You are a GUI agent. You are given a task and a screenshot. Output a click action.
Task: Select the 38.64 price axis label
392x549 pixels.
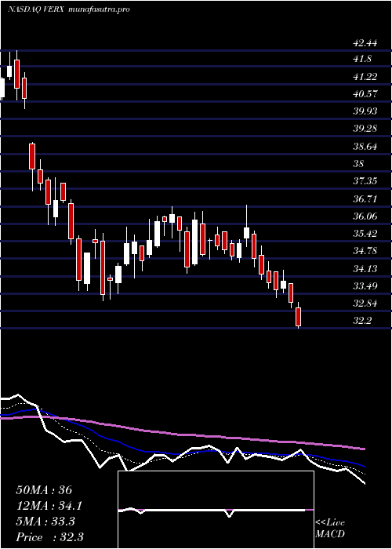point(365,146)
